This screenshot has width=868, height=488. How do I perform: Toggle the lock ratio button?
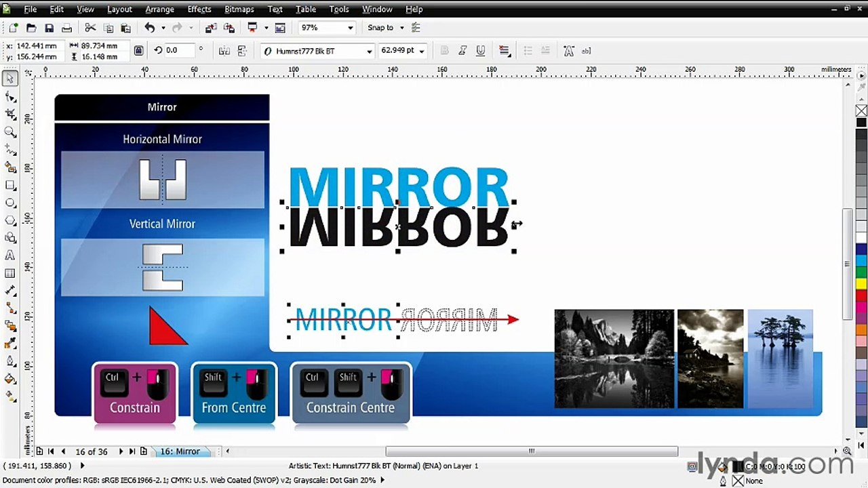pyautogui.click(x=138, y=51)
